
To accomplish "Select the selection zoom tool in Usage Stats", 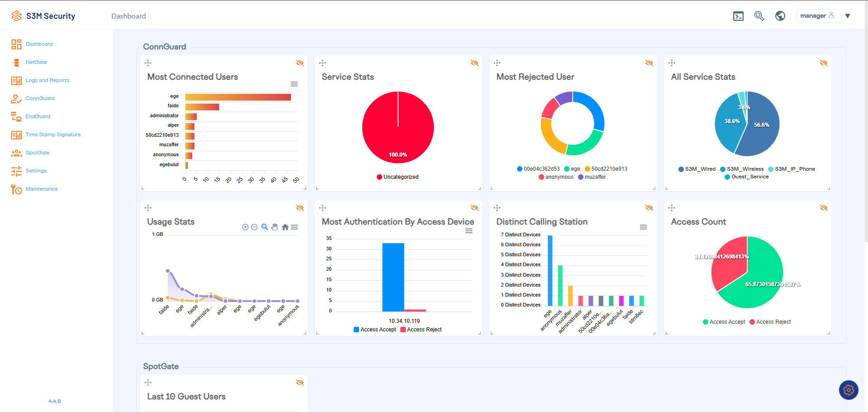I will click(x=265, y=227).
